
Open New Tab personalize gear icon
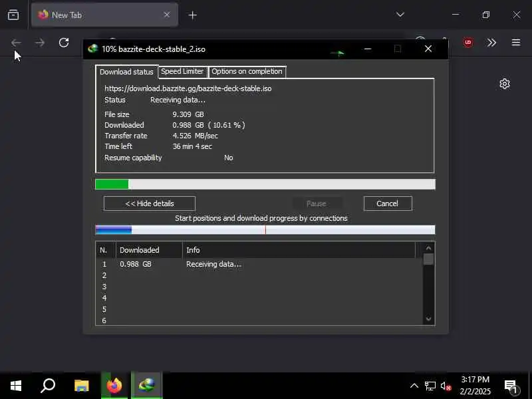pyautogui.click(x=505, y=84)
